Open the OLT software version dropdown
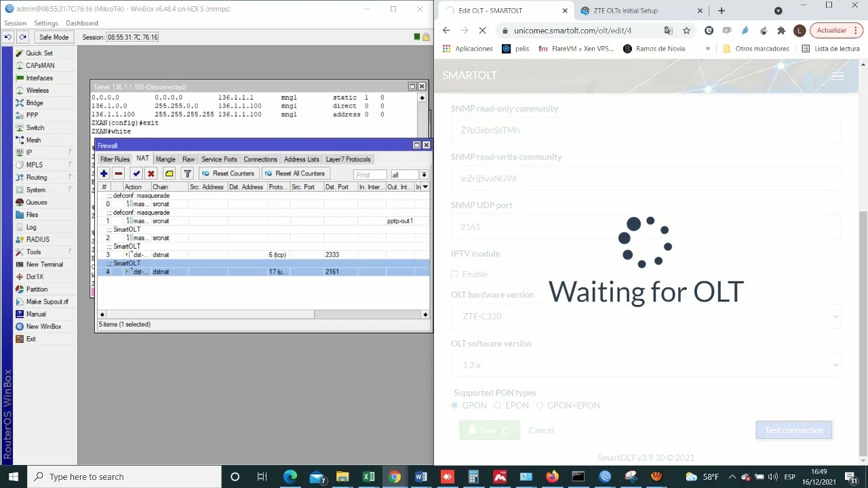Screen dimensions: 868x488 pyautogui.click(x=646, y=365)
